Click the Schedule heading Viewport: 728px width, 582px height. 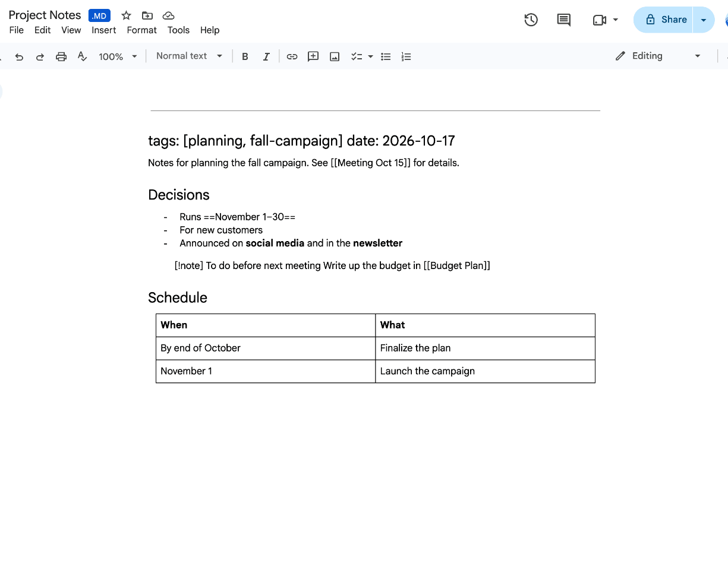click(x=178, y=298)
